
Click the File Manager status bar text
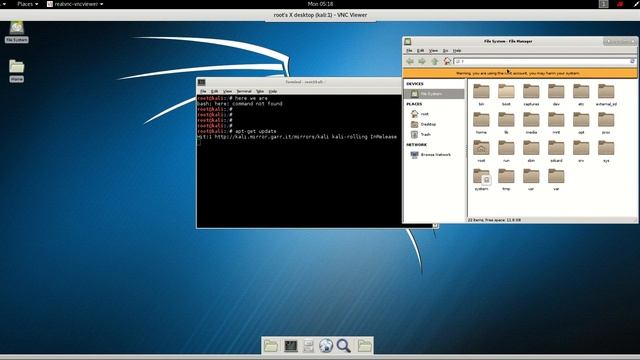[x=494, y=220]
